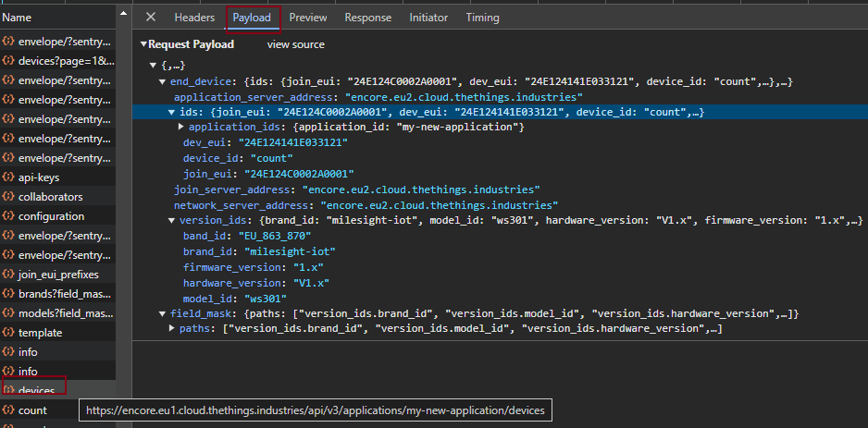Collapse the field_mask object triangle
The width and height of the screenshot is (868, 428).
click(162, 313)
